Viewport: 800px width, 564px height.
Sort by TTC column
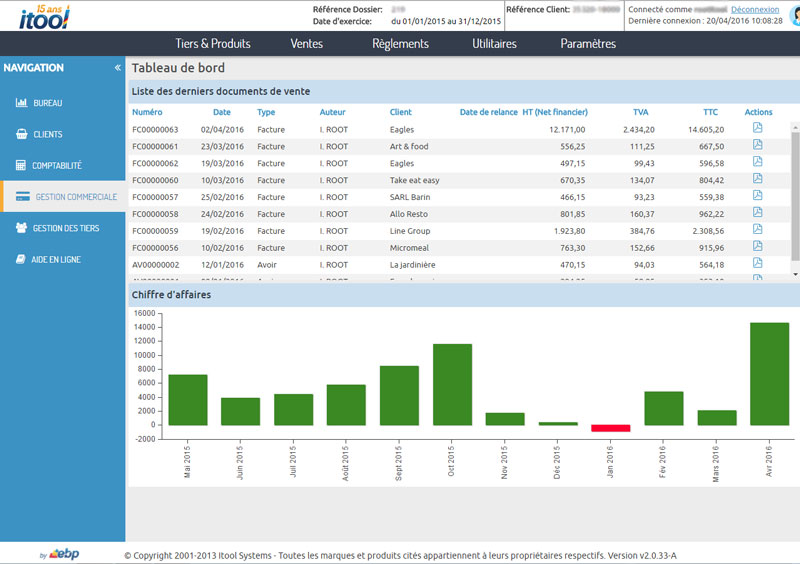[x=710, y=112]
